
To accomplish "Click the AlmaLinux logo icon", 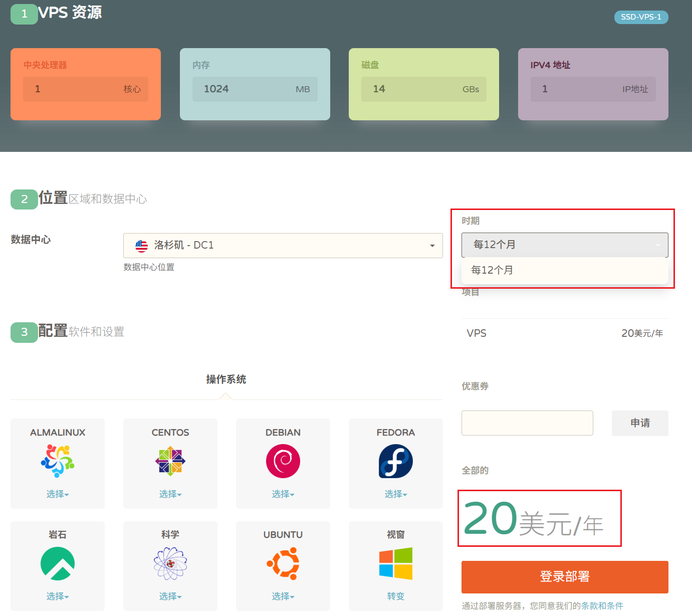I will pyautogui.click(x=58, y=461).
